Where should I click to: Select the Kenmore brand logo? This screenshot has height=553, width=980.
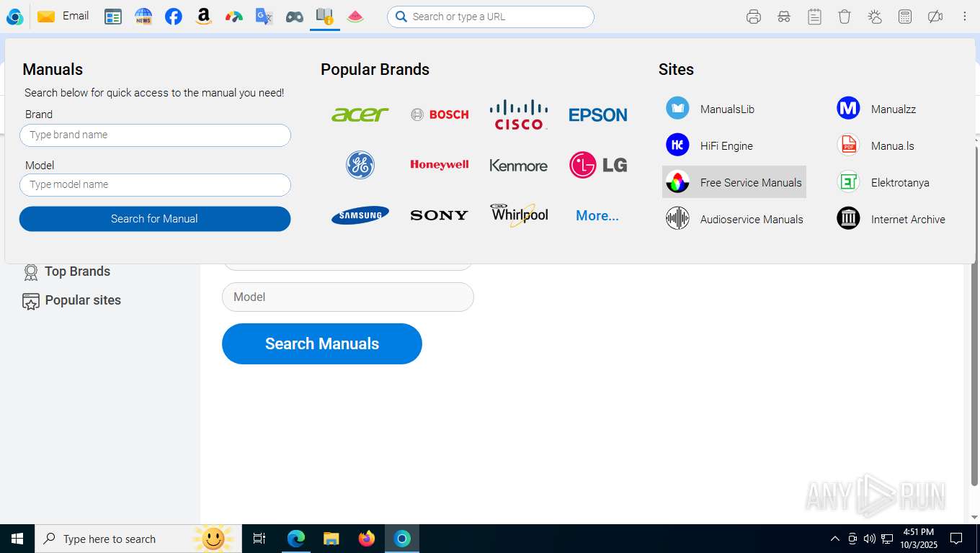tap(519, 166)
